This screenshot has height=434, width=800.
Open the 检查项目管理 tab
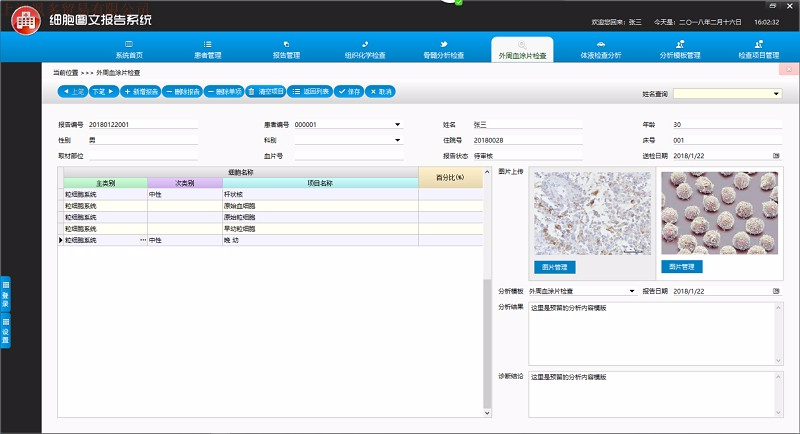click(759, 49)
